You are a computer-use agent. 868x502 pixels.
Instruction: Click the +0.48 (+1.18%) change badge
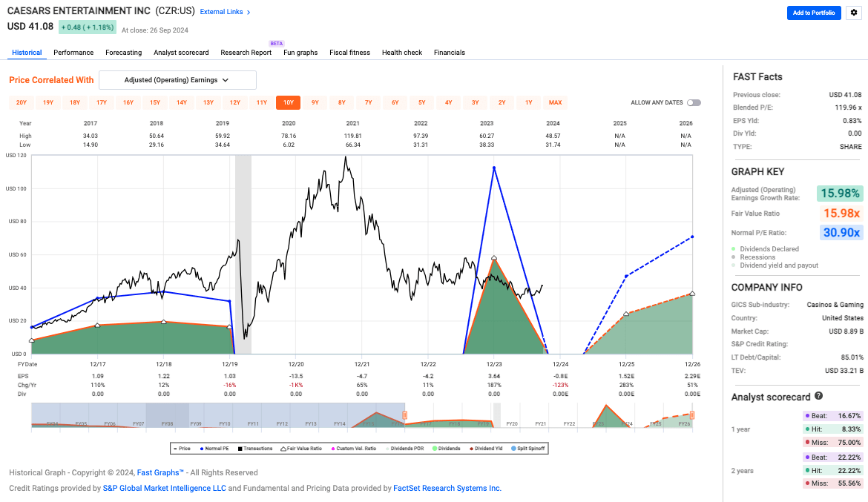pos(87,27)
